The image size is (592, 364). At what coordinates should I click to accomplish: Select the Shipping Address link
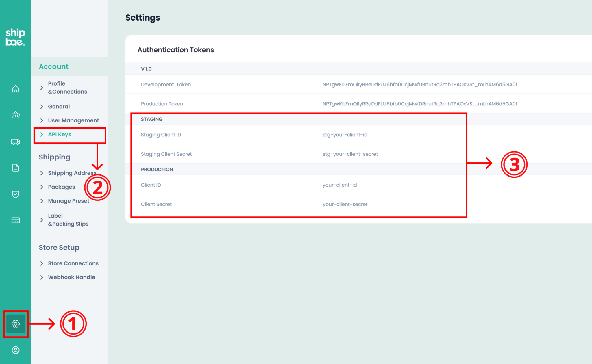[x=72, y=173]
